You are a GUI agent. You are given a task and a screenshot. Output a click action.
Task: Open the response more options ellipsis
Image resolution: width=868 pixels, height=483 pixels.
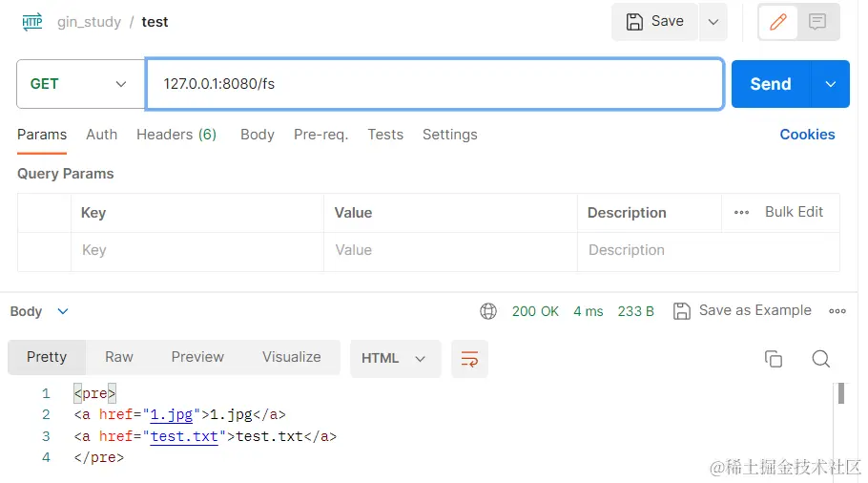(x=837, y=311)
